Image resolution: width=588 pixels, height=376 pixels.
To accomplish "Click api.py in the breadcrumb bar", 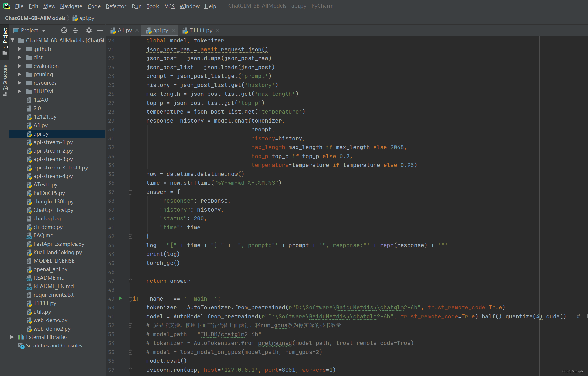I will [x=83, y=18].
